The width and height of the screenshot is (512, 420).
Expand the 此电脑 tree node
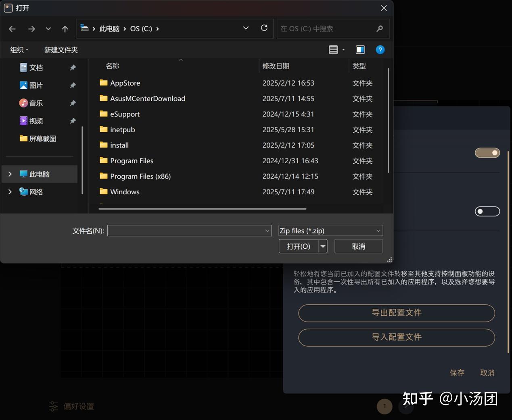10,174
